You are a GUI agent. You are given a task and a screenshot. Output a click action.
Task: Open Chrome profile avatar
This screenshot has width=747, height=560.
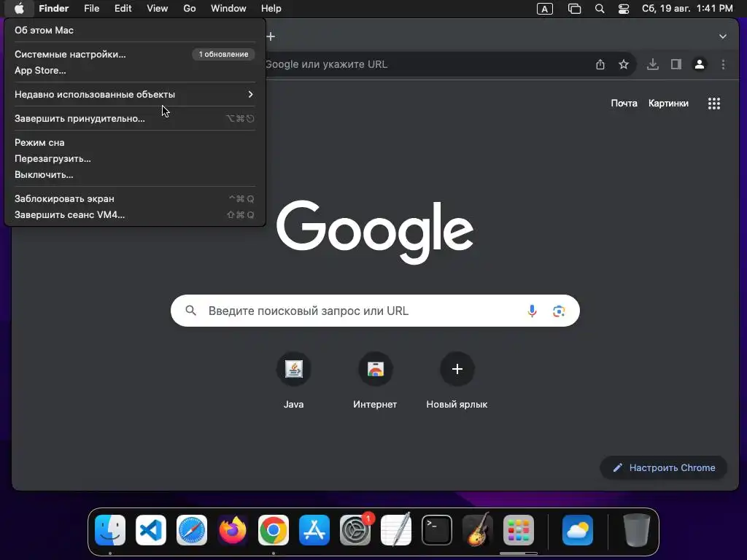(700, 64)
